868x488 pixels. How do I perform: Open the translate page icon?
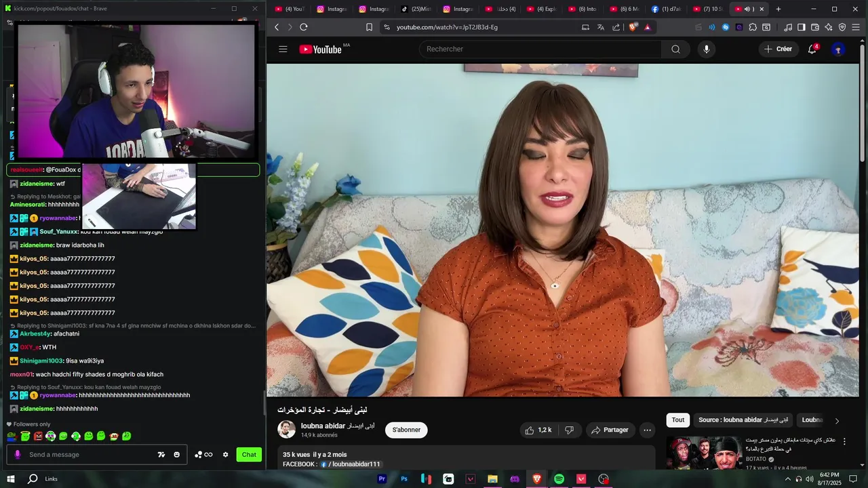(601, 27)
